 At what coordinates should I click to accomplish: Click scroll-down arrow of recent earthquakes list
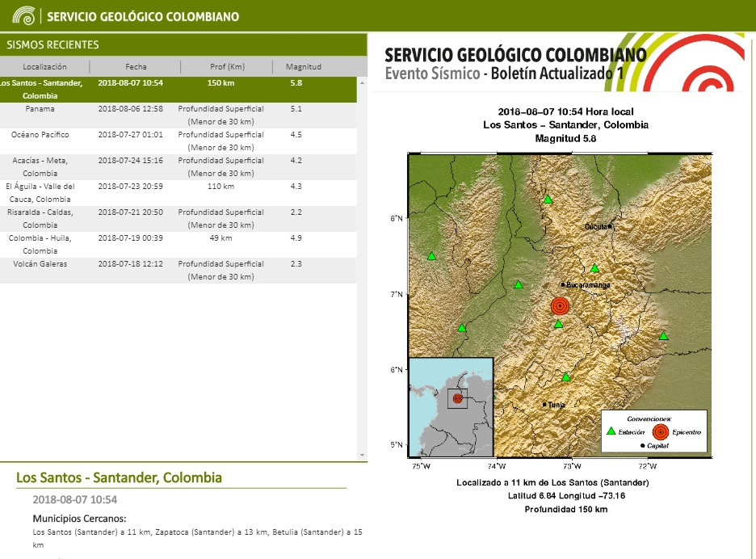point(361,455)
